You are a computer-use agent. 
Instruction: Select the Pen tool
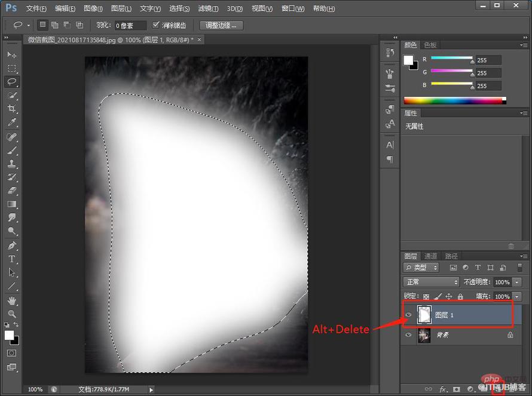[12, 245]
